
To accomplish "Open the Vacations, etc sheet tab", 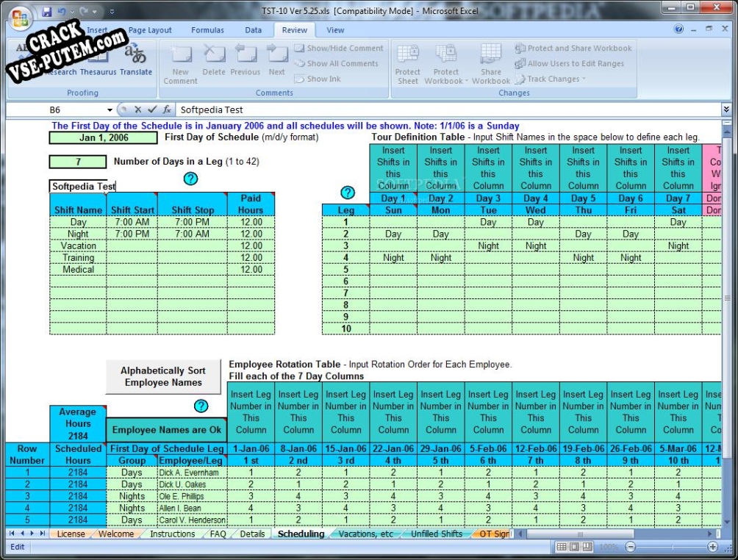I will click(366, 534).
